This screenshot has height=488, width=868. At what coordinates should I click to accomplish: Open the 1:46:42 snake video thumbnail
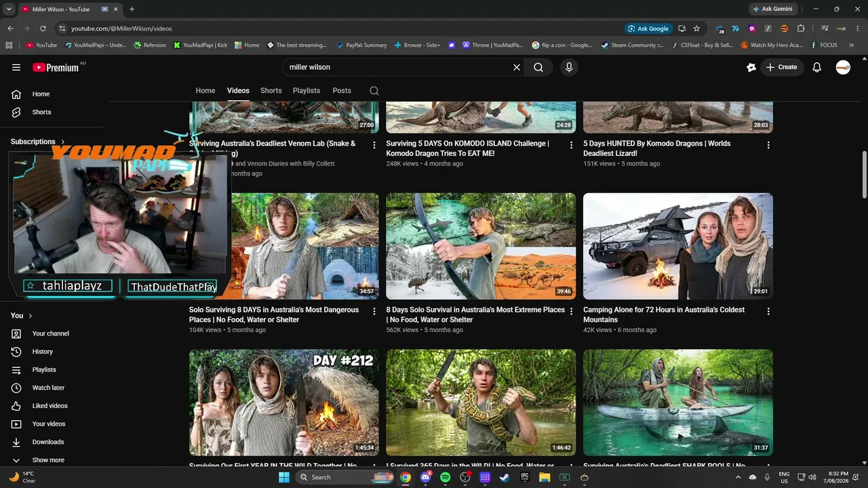coord(481,403)
